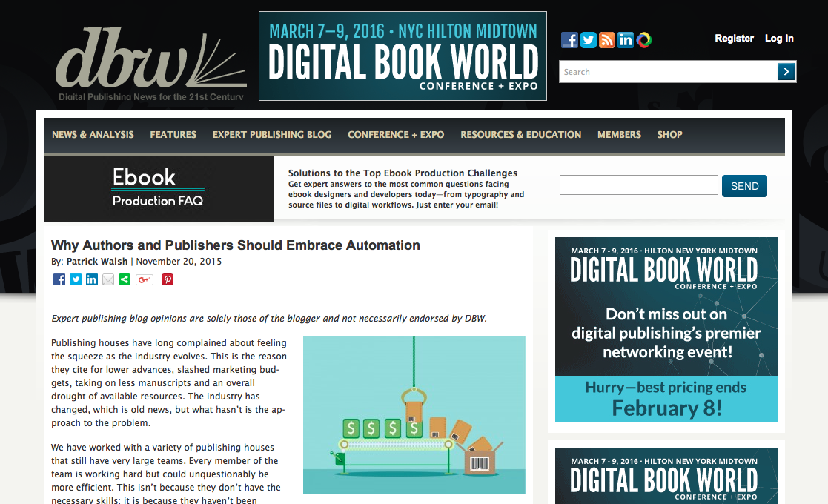Open the Twitter icon in the header
The height and width of the screenshot is (504, 828).
coord(589,39)
